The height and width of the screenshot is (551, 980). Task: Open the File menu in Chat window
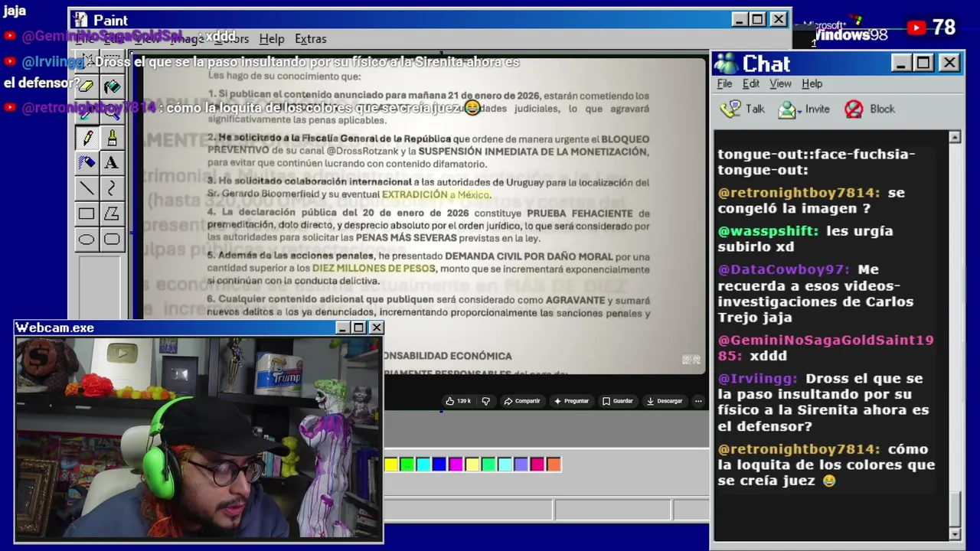(x=724, y=84)
